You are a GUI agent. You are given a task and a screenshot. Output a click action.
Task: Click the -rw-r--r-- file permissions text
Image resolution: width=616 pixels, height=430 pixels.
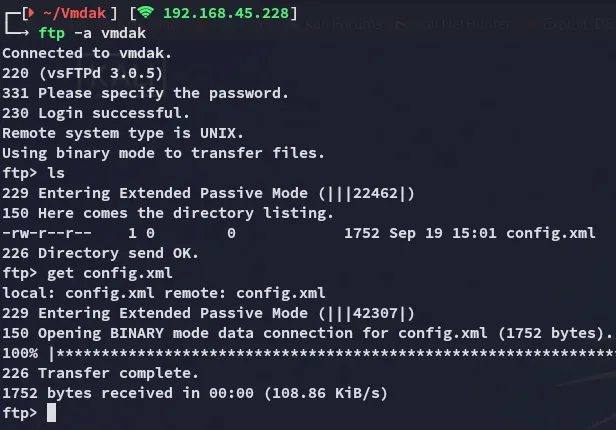point(47,233)
